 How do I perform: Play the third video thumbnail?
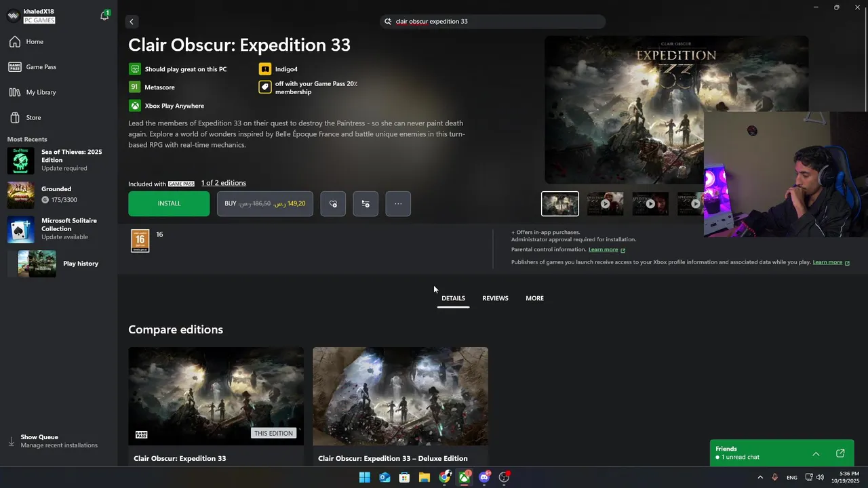coord(650,204)
